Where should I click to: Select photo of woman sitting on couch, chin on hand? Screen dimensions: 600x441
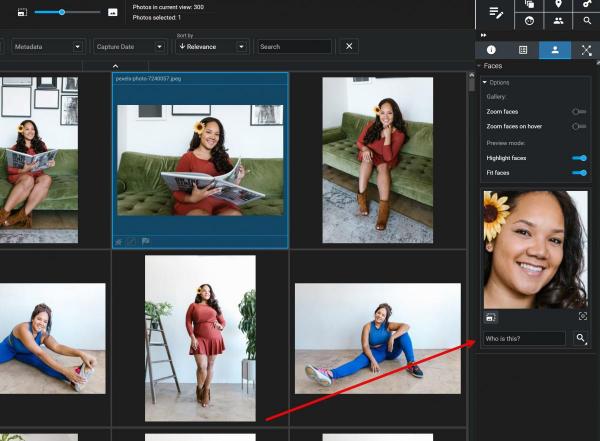pos(378,160)
